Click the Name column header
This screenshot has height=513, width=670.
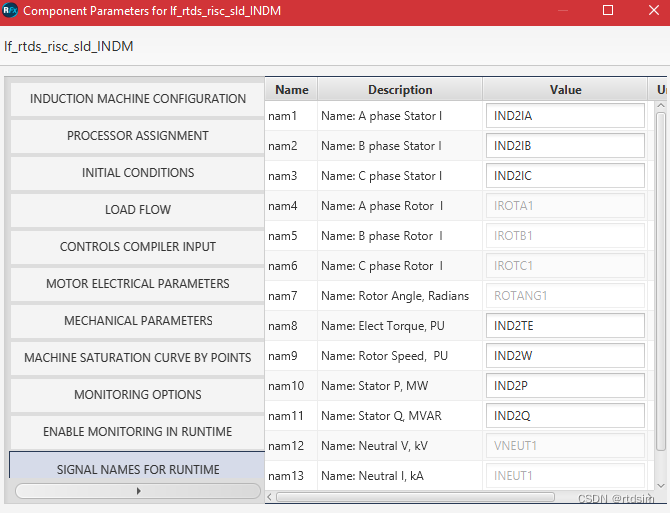291,90
